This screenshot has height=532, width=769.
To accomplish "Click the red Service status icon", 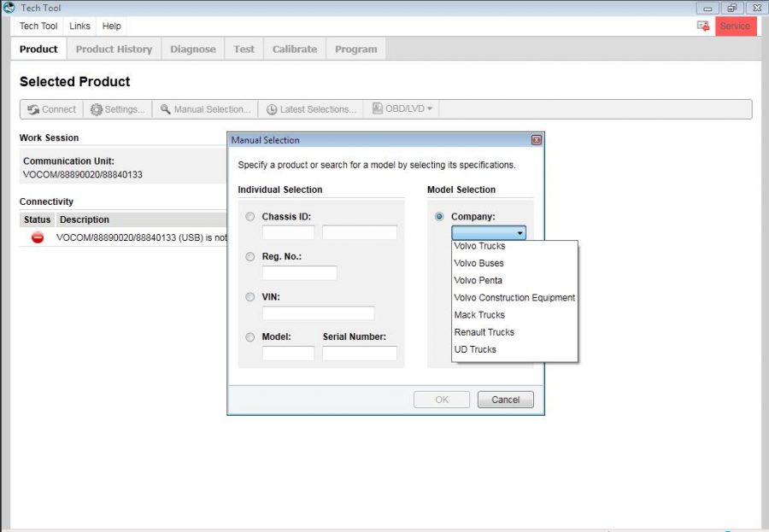I will (735, 26).
